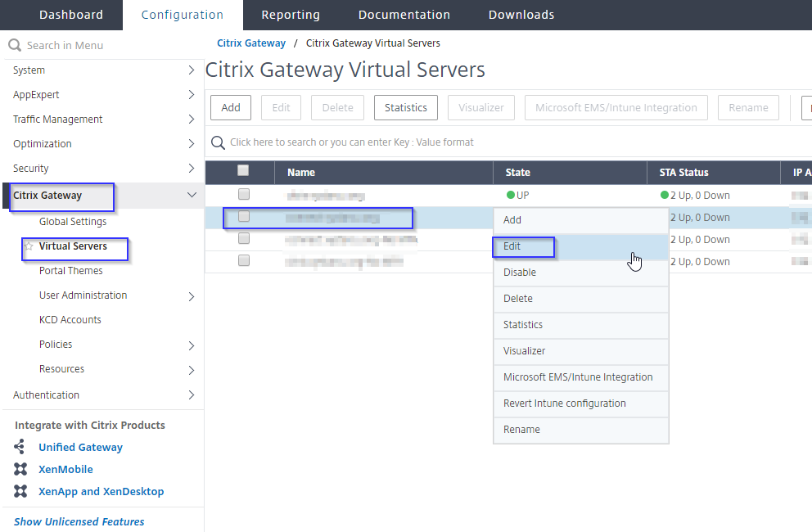The image size is (812, 532).
Task: Expand the AppExpert menu chevron
Action: click(x=191, y=94)
